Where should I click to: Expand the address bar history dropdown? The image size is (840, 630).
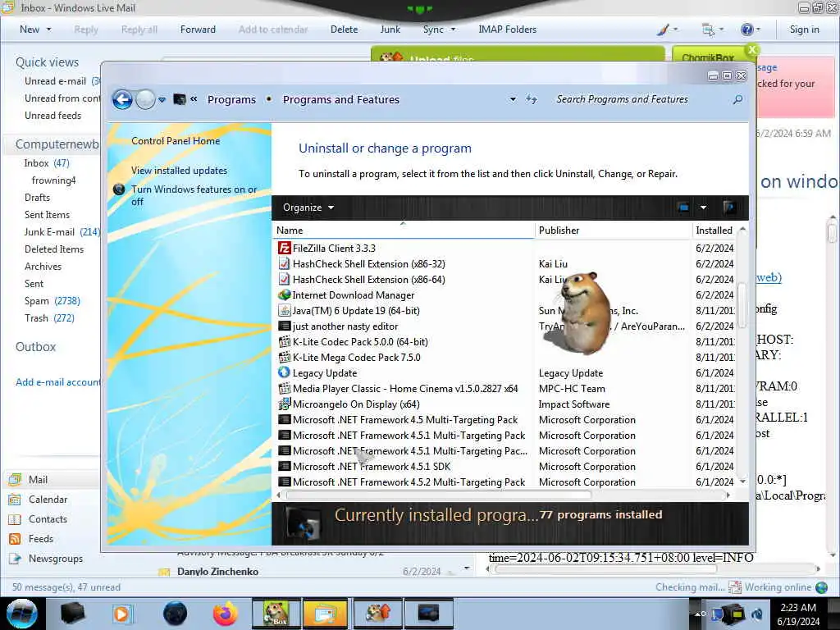click(x=513, y=99)
